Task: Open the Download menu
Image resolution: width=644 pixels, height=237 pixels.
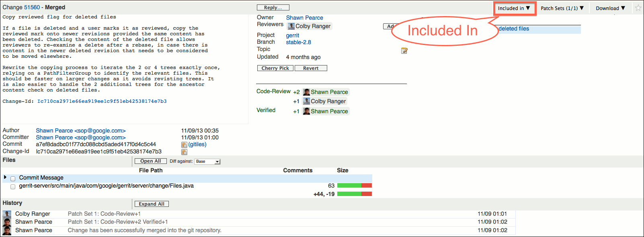Action: pyautogui.click(x=610, y=8)
